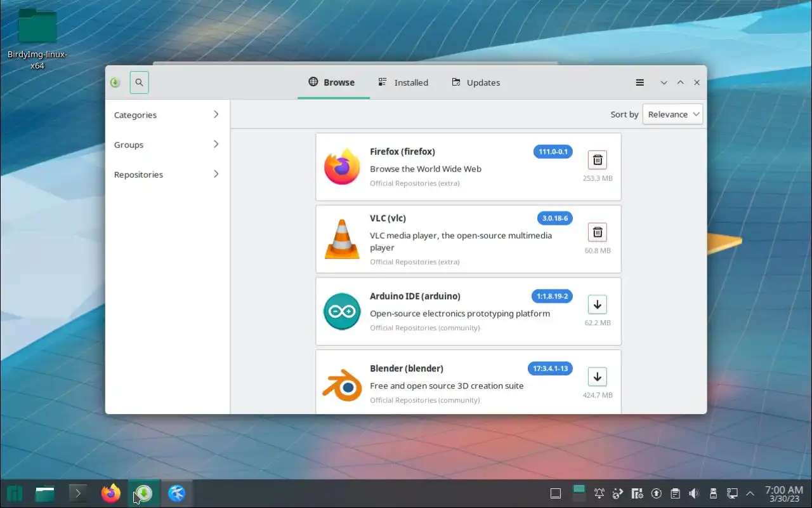Open the notifications bell in system tray
Viewport: 812px width, 508px height.
click(x=599, y=493)
